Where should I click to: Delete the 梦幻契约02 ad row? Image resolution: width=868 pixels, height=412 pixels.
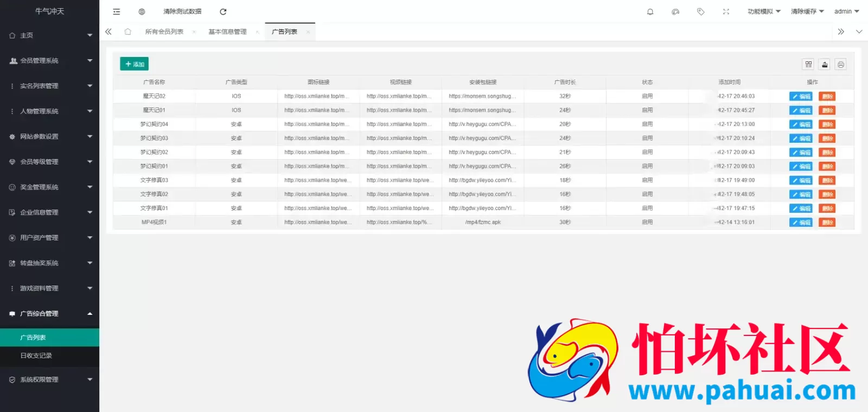[x=827, y=153]
